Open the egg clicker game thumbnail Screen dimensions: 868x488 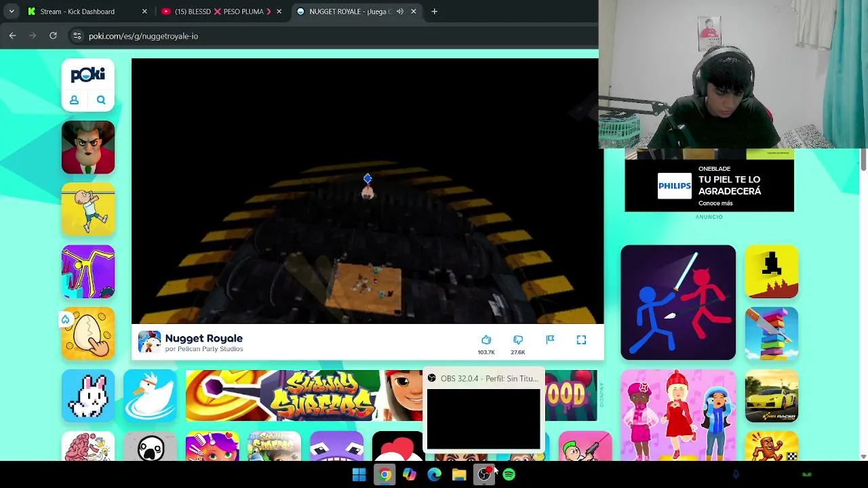(88, 333)
